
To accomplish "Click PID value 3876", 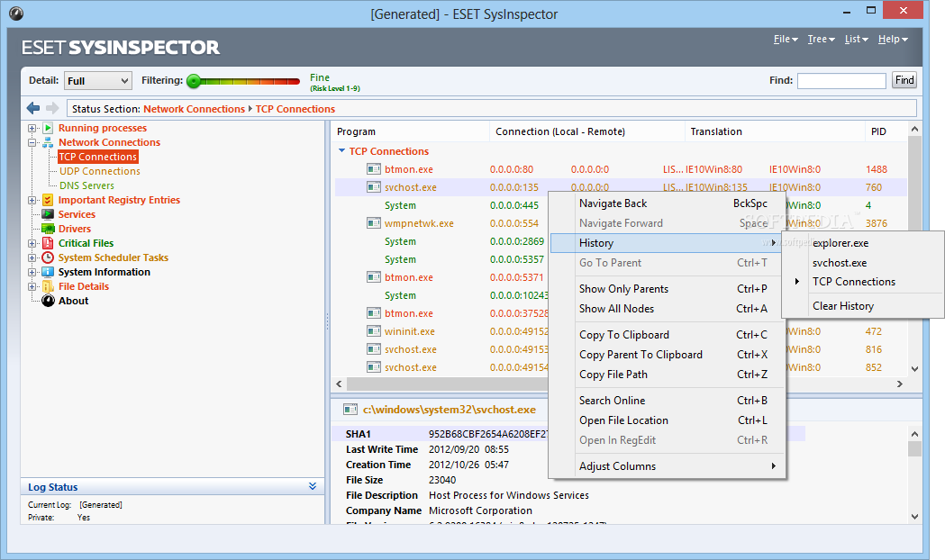I will [877, 223].
